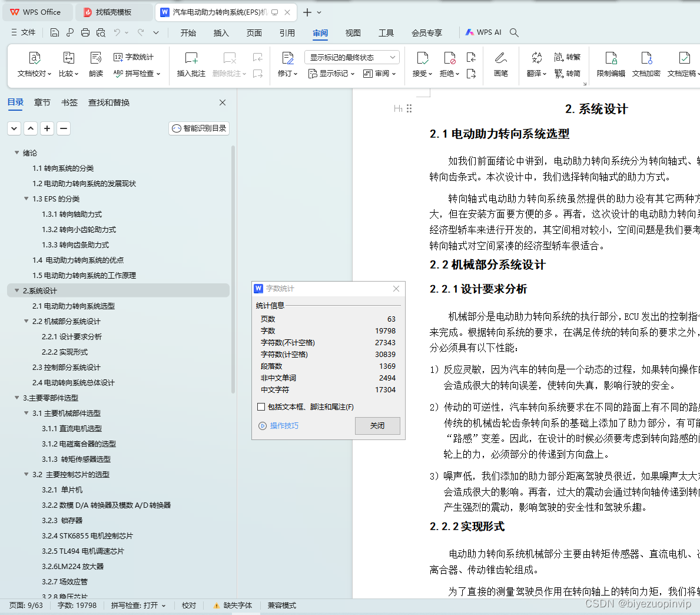
Task: Open the 文档校对 proofreading tool
Action: [34, 64]
